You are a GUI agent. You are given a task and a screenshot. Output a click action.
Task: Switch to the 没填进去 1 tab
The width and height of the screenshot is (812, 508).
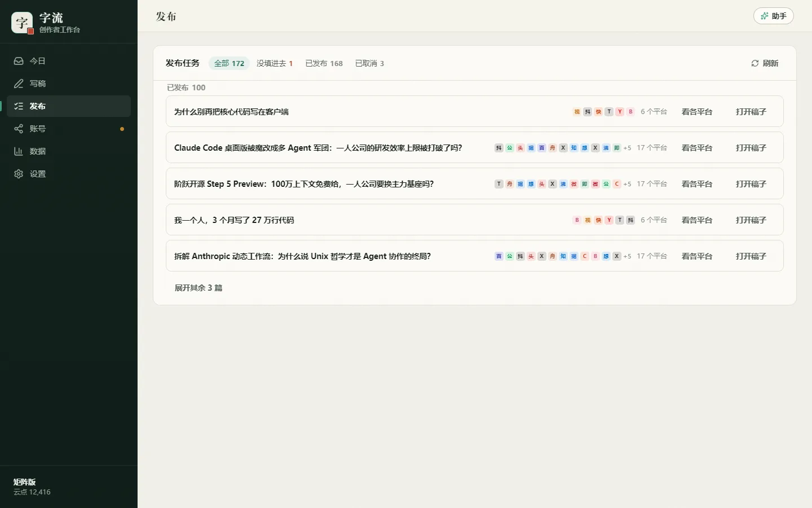[275, 63]
